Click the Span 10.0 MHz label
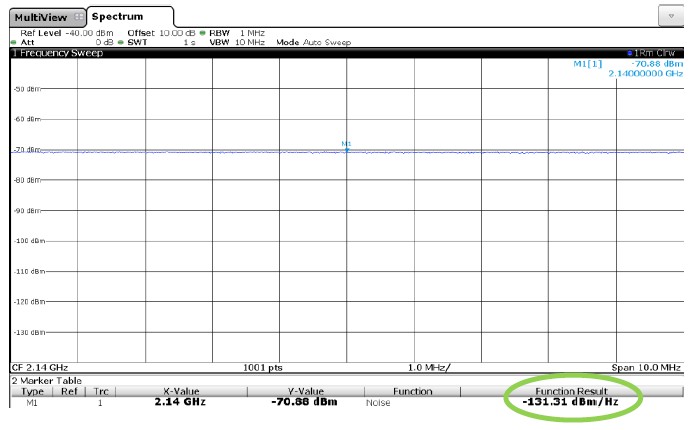The width and height of the screenshot is (695, 430). pyautogui.click(x=647, y=367)
